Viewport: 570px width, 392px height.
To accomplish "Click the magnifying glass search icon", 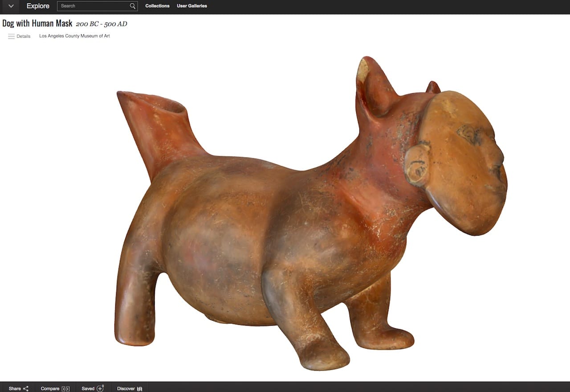I will (x=132, y=6).
